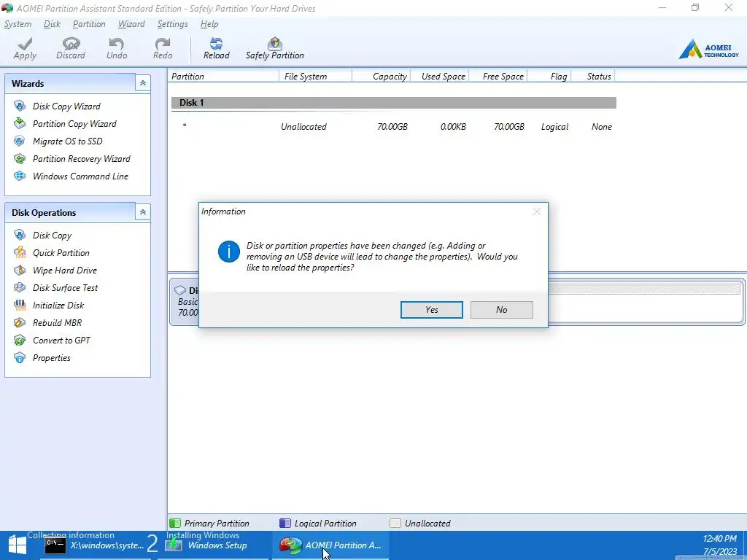Click AOMEI Partition Assistant taskbar item
747x560 pixels.
tap(330, 545)
